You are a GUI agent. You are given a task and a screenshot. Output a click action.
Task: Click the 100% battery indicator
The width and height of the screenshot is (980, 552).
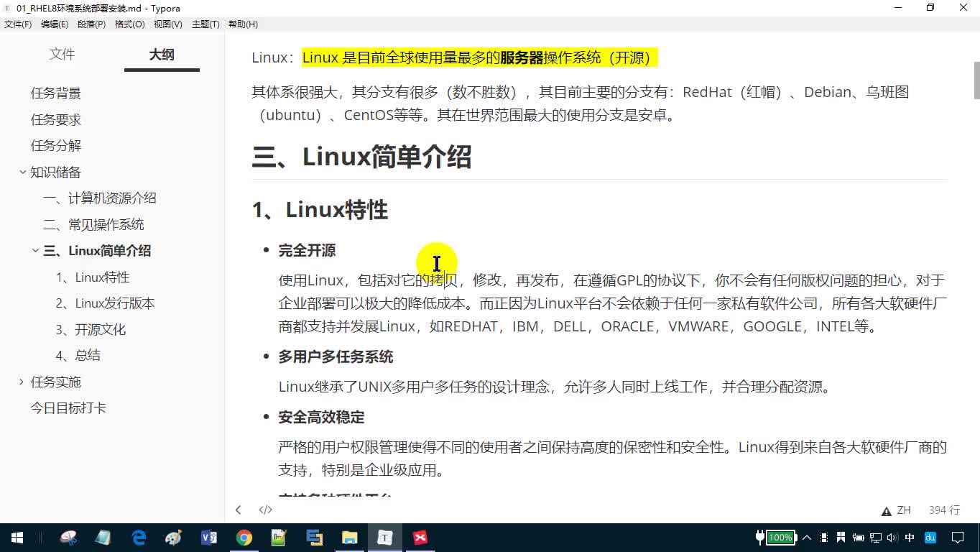point(780,538)
